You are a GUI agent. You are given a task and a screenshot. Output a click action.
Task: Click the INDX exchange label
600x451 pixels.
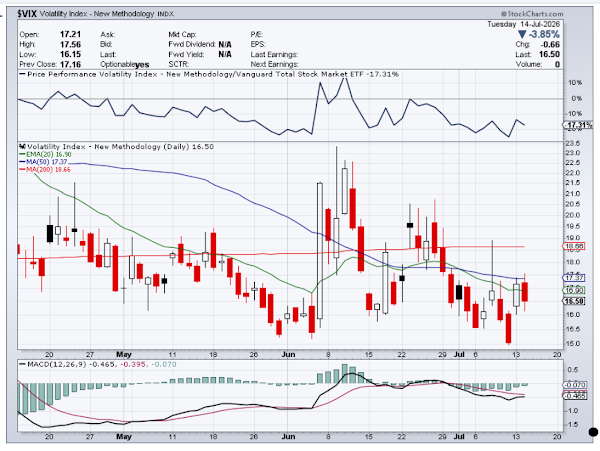click(166, 14)
